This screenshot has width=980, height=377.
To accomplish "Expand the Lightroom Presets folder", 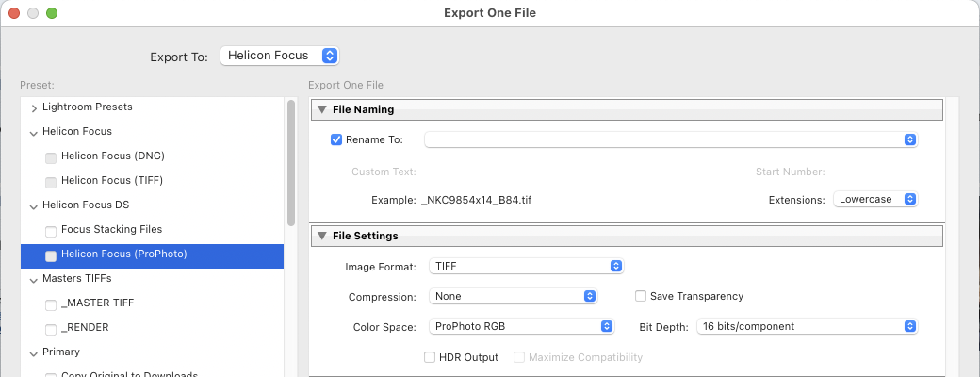I will pos(34,108).
